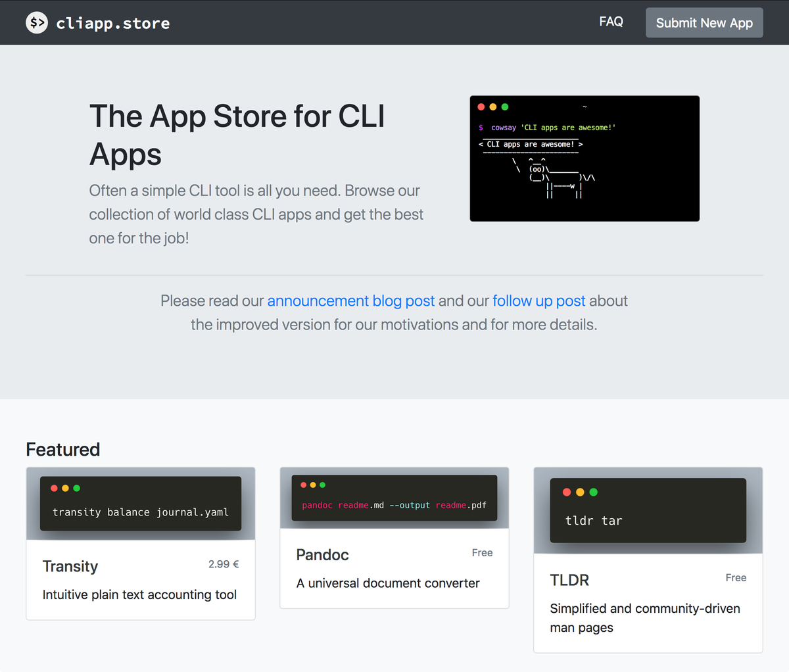The image size is (789, 672).
Task: Open the TLDR terminal preview thumbnail
Action: click(x=648, y=510)
